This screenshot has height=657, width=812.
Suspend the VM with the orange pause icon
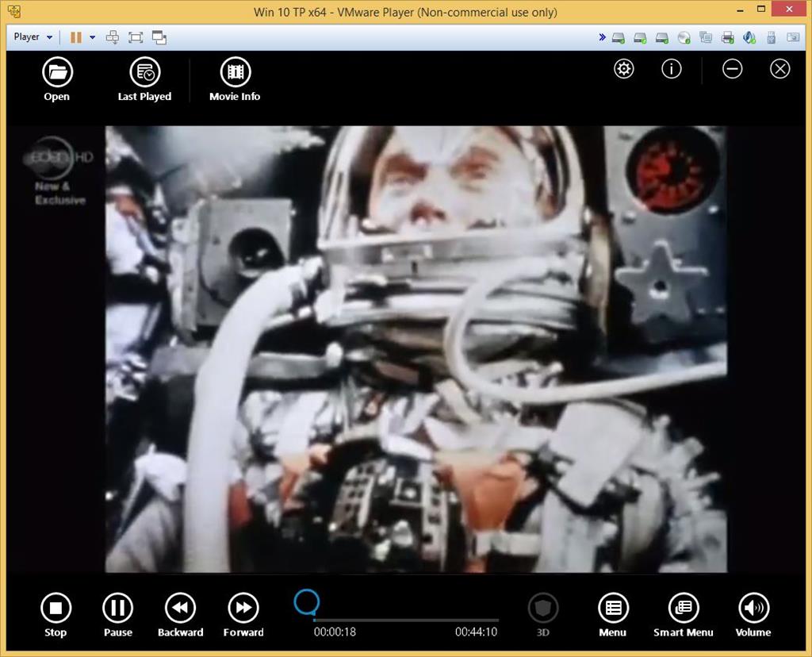click(76, 37)
